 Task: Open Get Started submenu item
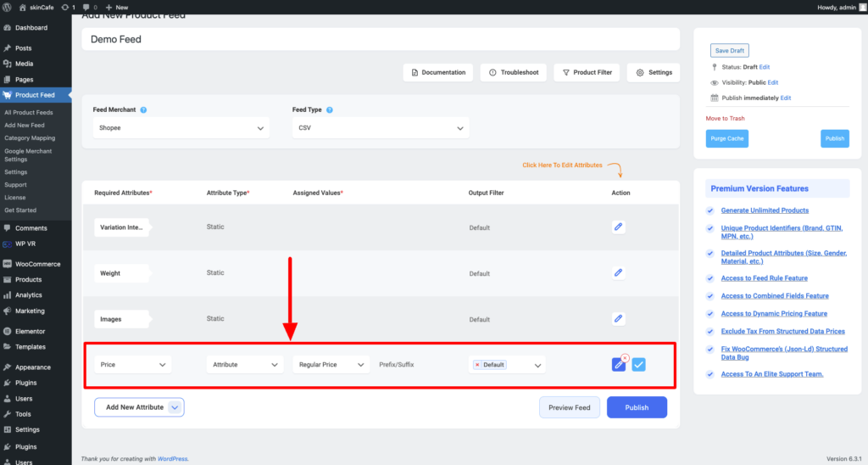20,210
